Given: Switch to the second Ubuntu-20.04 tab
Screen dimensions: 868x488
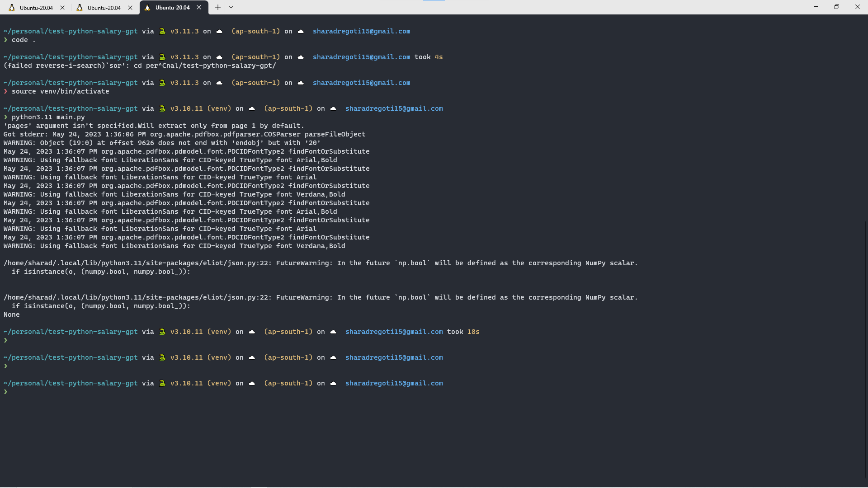Looking at the screenshot, I should 103,8.
